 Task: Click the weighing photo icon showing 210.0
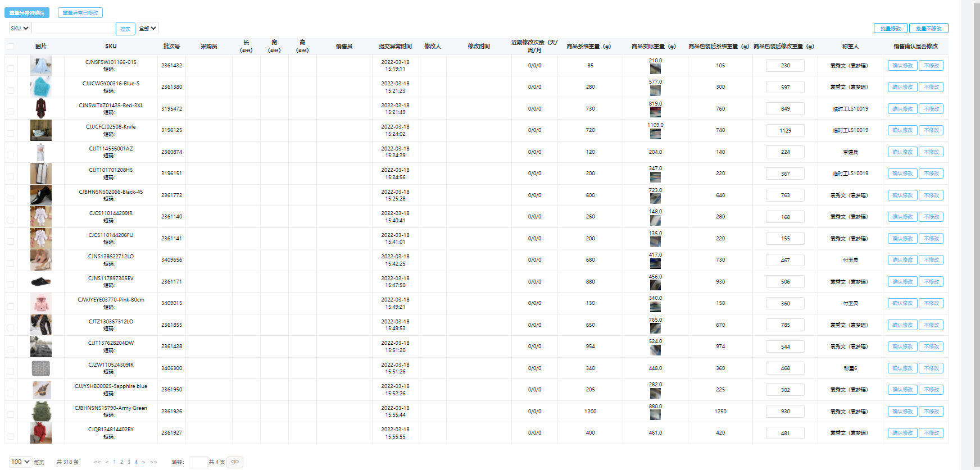[655, 69]
